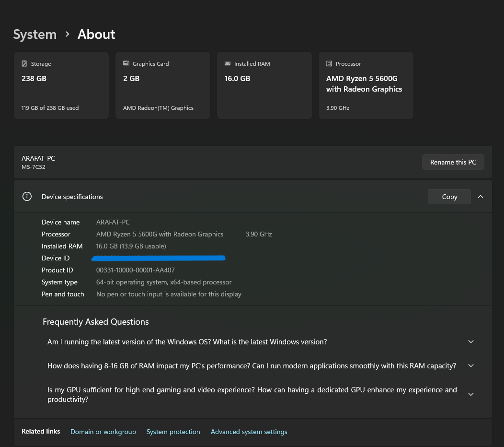Click the Product ID value text
The height and width of the screenshot is (447, 504).
click(136, 270)
